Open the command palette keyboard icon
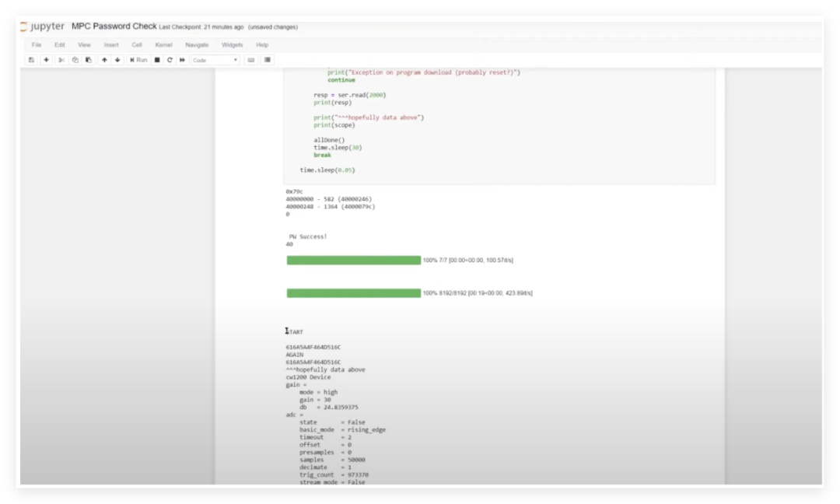The height and width of the screenshot is (504, 840). point(250,60)
